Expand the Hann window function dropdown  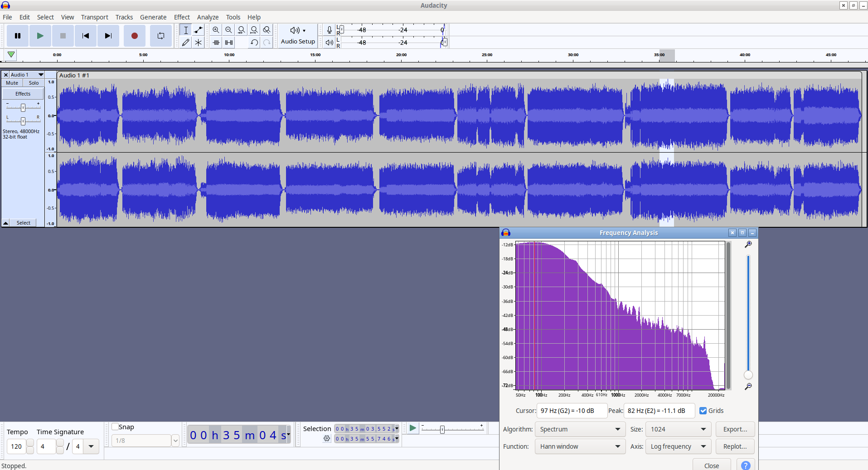[x=580, y=446]
